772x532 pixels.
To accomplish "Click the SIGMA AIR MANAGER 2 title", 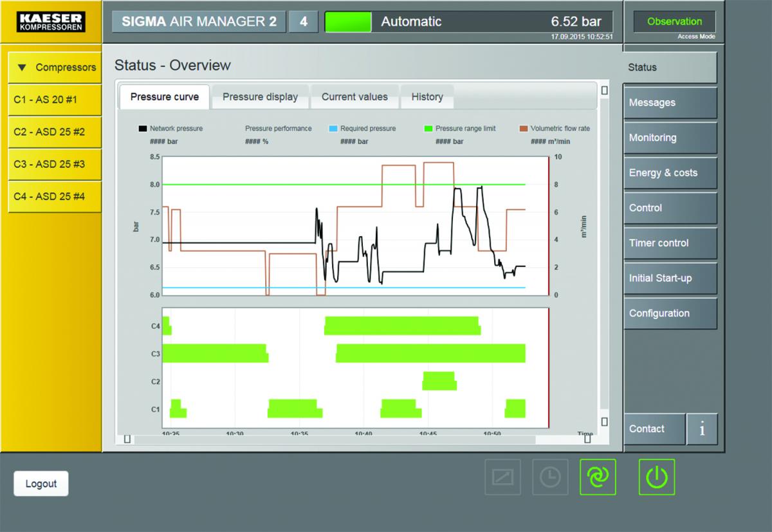I will point(199,21).
